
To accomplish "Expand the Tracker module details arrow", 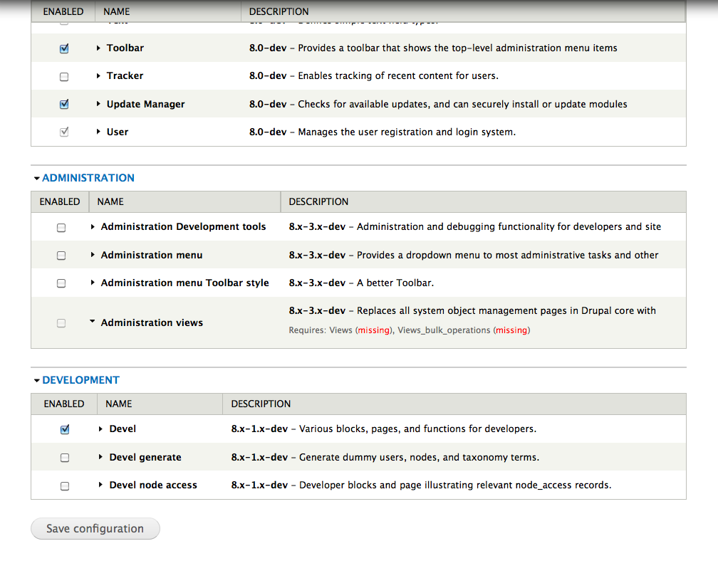I will click(x=98, y=76).
